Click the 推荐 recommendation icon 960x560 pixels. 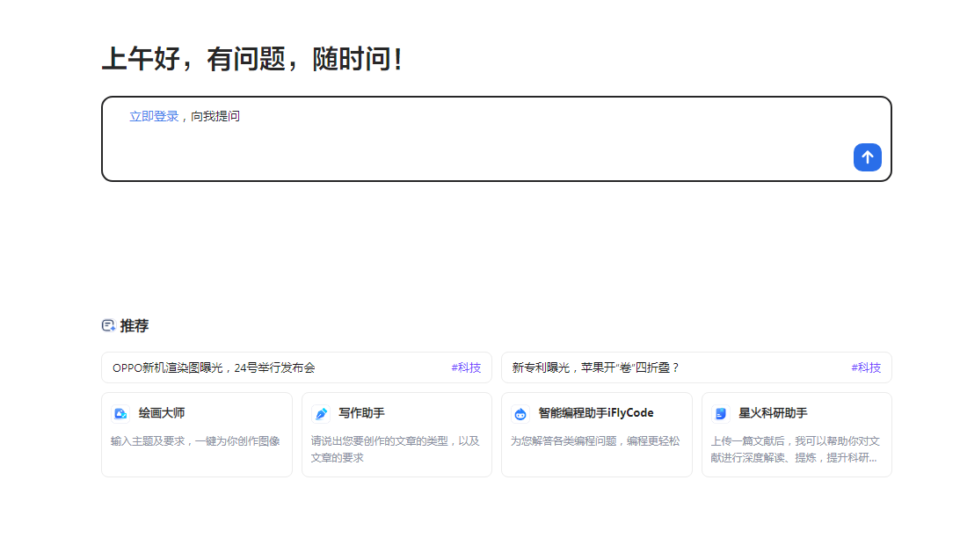(x=107, y=325)
